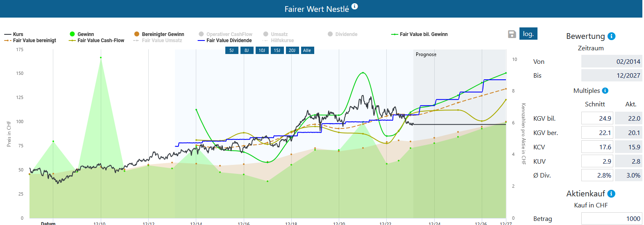Screen dimensions: 644x225
Task: Select the 15J time range
Action: coord(277,50)
